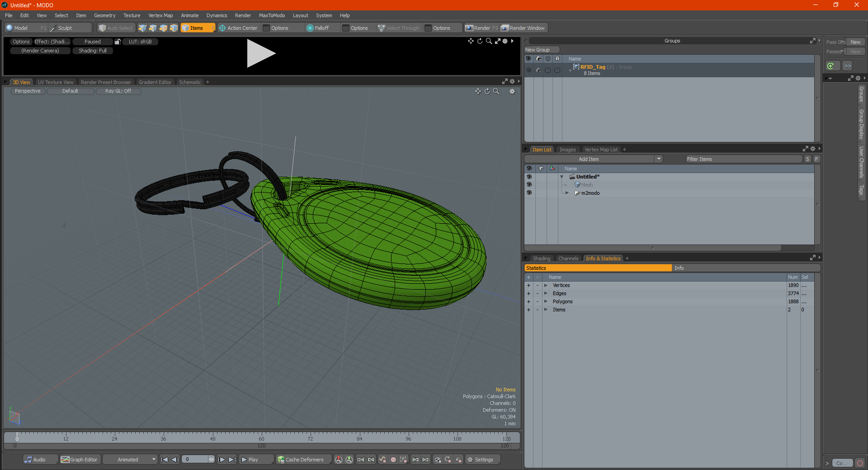This screenshot has height=470, width=868.
Task: Open the 3D viewport gear options
Action: pos(512,91)
